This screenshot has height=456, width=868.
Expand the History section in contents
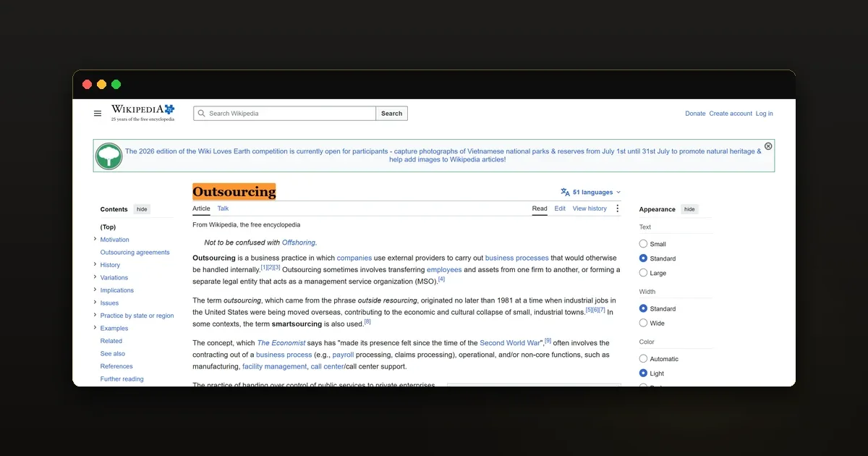pyautogui.click(x=95, y=264)
